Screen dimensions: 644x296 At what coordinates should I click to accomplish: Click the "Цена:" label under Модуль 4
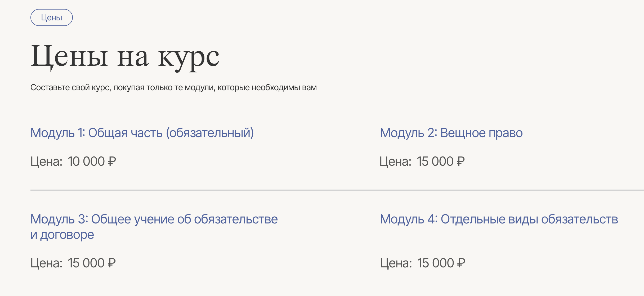[396, 263]
